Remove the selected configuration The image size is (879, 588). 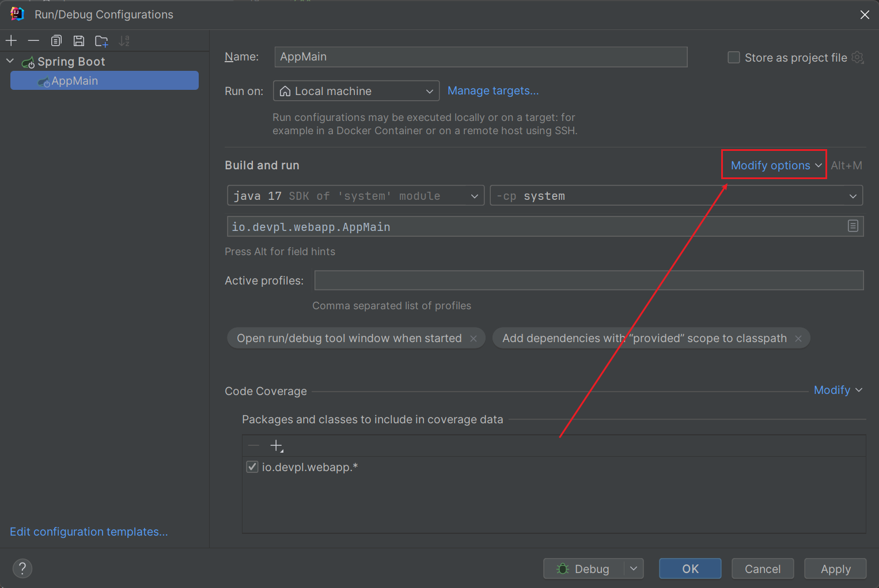[33, 40]
